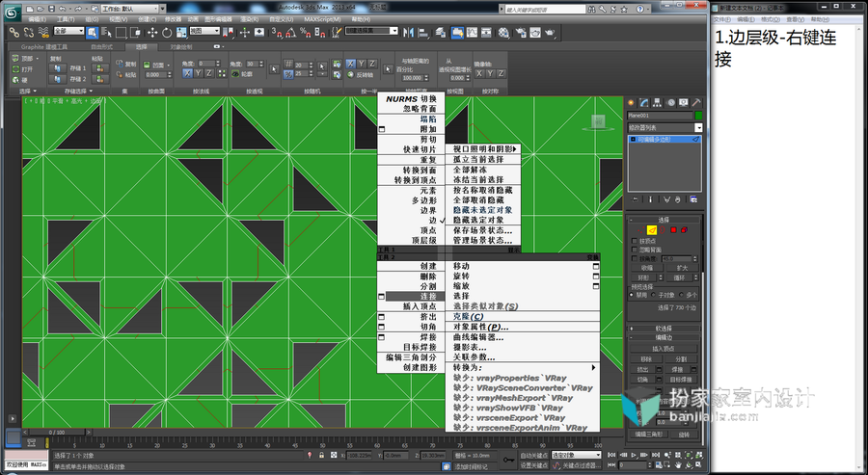Click the teapot Render Production icon

(x=550, y=33)
